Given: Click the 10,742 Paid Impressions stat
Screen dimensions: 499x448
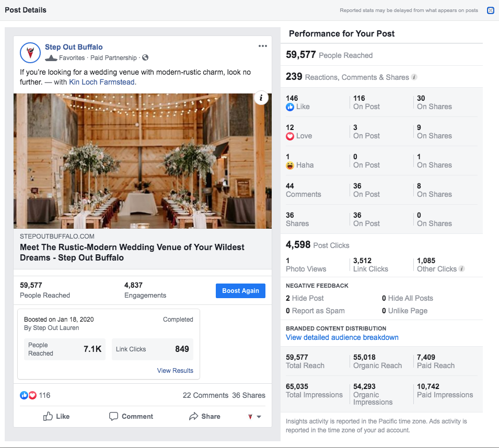Looking at the screenshot, I should pyautogui.click(x=445, y=391).
